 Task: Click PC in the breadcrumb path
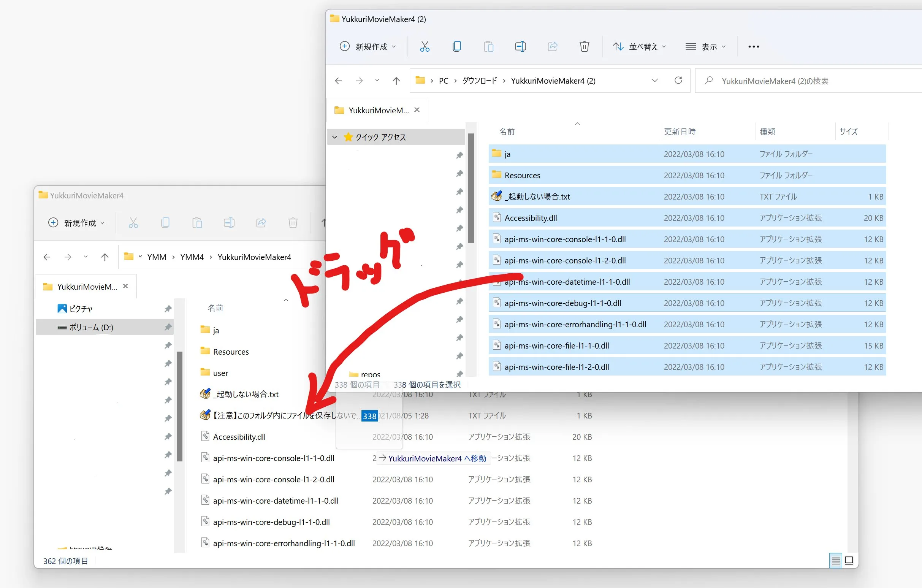(444, 81)
